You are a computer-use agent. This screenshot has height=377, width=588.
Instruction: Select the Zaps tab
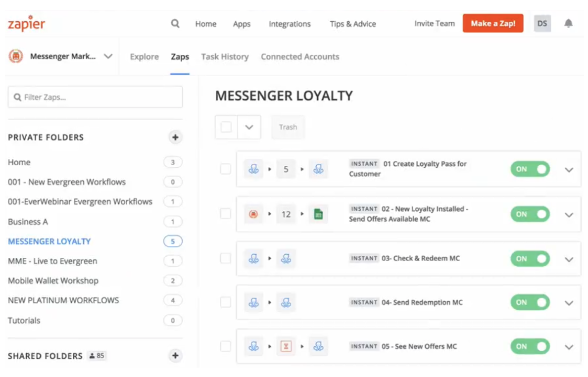click(x=180, y=56)
